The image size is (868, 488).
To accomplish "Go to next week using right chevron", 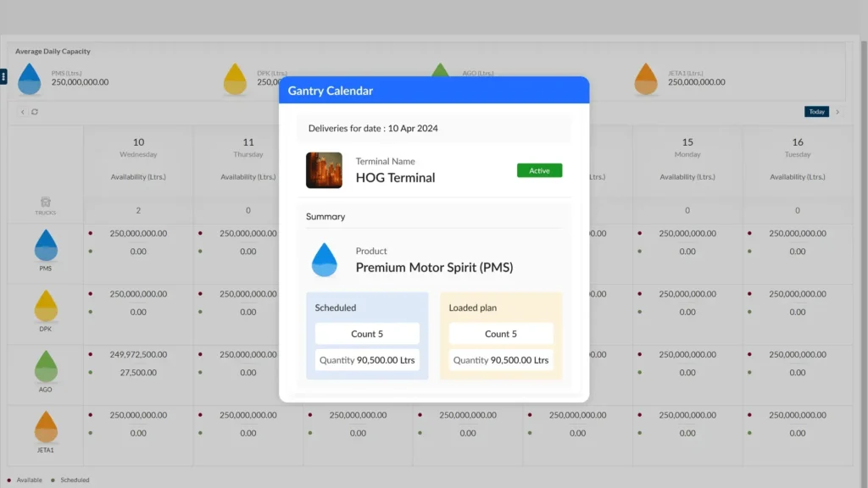I will click(x=837, y=112).
